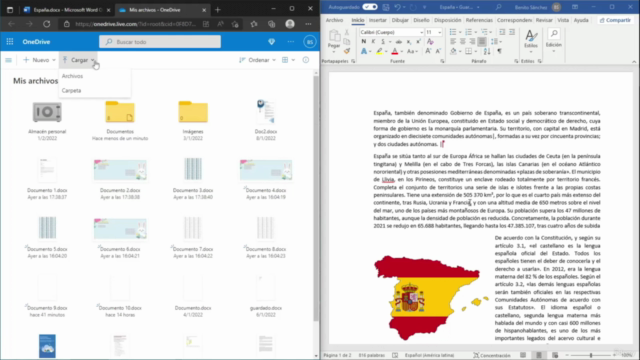Click the increase indent icon
This screenshot has height=360, width=640.
click(512, 32)
